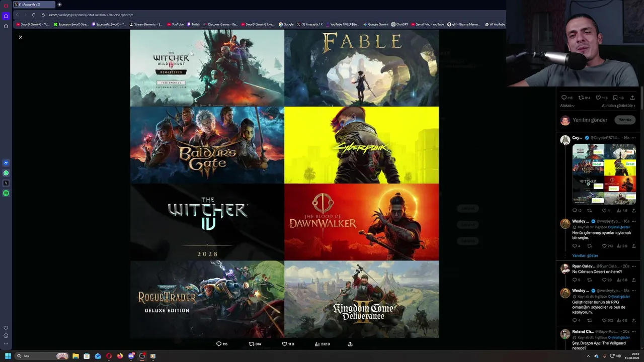
Task: Click share icon atop the right panel
Action: [x=632, y=98]
